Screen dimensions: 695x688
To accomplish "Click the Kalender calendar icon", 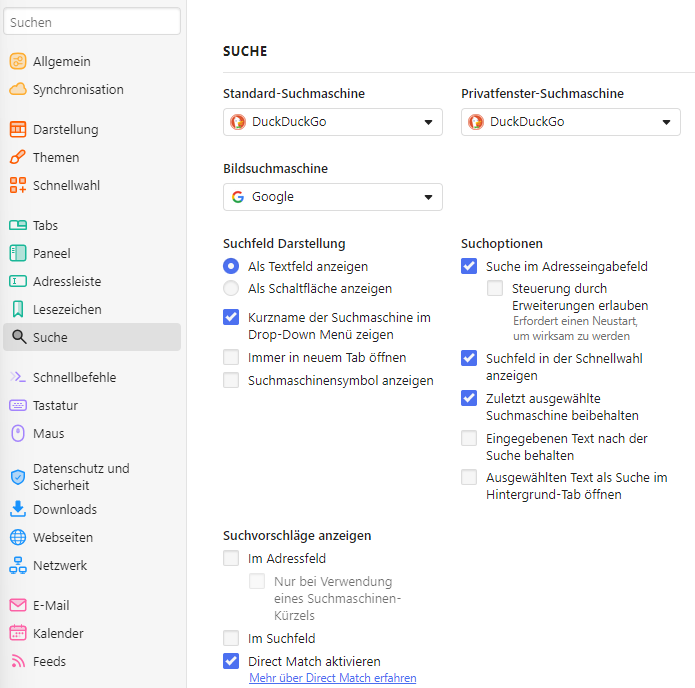I will (x=18, y=633).
